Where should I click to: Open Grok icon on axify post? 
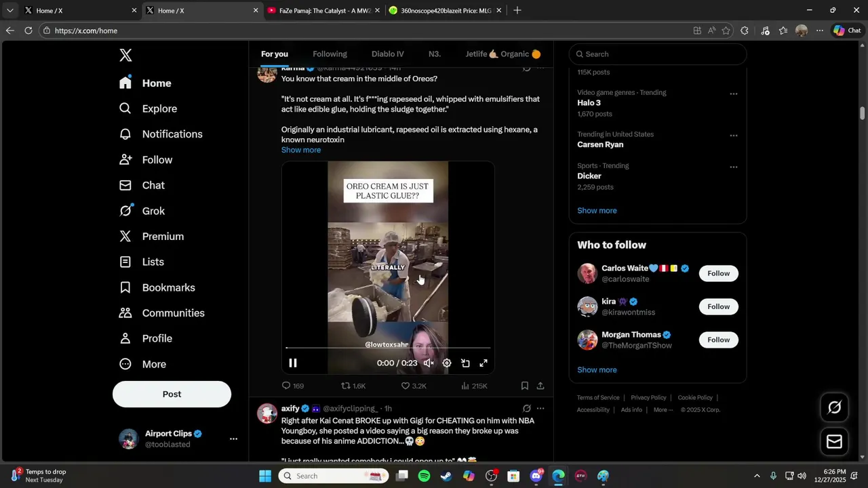coord(526,409)
